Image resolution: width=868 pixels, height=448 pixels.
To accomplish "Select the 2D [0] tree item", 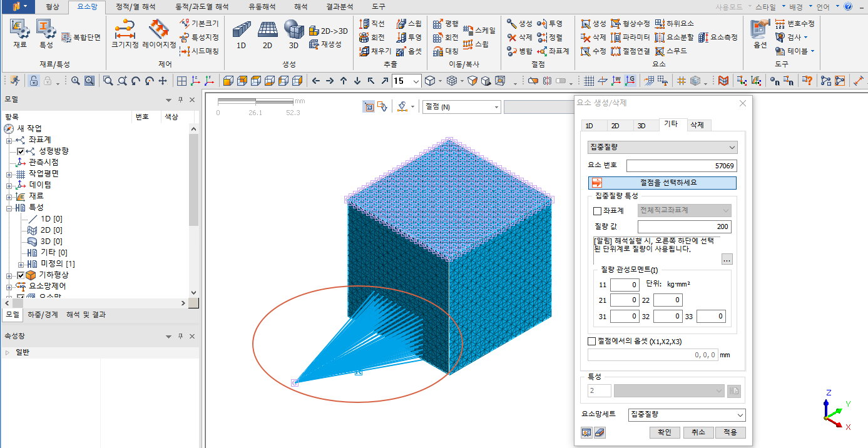I will pos(51,230).
